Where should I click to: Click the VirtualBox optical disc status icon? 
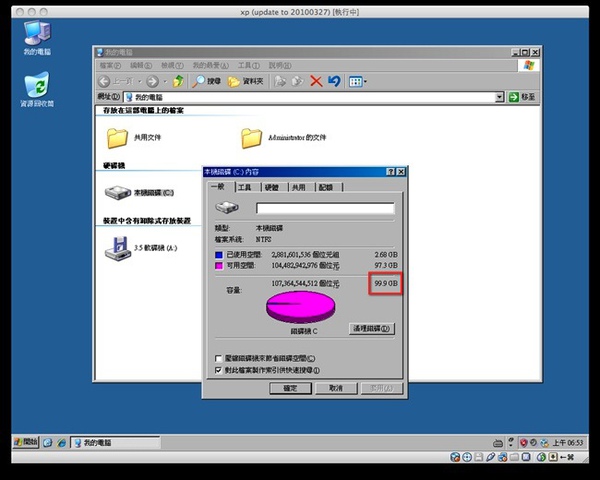tap(467, 457)
